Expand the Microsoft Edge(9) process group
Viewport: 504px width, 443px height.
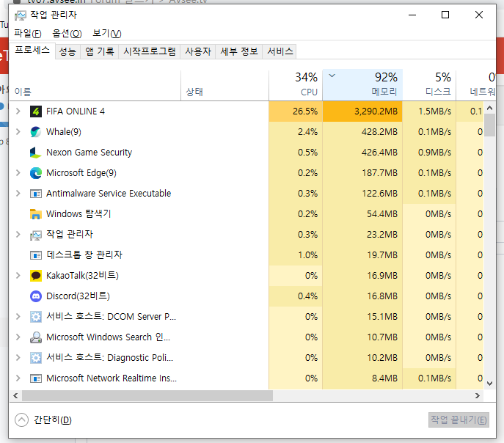(x=18, y=173)
